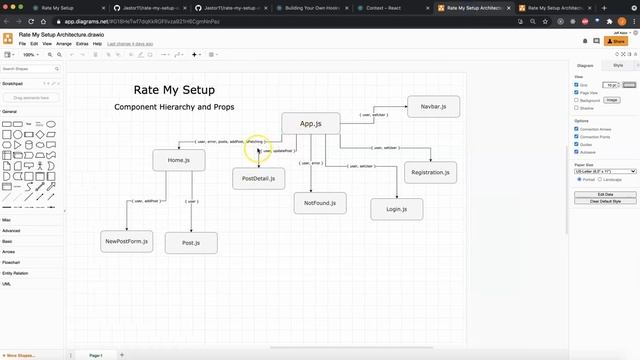The width and height of the screenshot is (640, 360).
Task: Open the table dropdown in toolbar
Action: click(213, 55)
